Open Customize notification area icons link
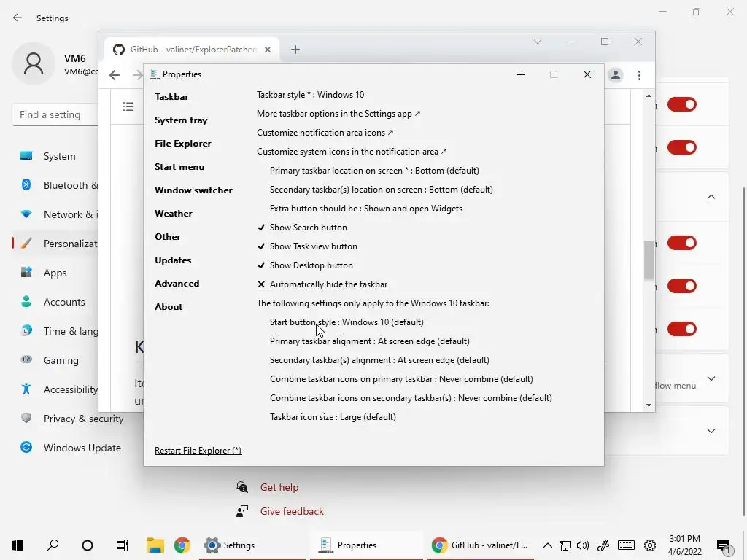Viewport: 747px width, 560px height. 325,133
